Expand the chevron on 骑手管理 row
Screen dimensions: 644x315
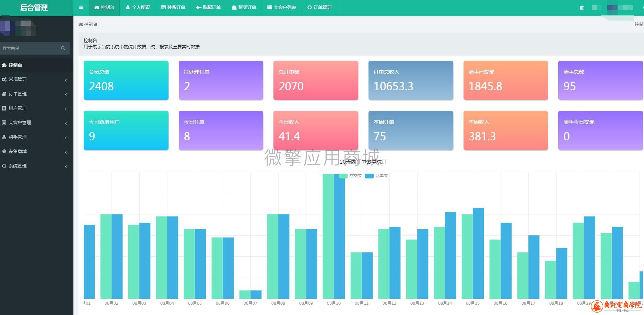pos(66,138)
